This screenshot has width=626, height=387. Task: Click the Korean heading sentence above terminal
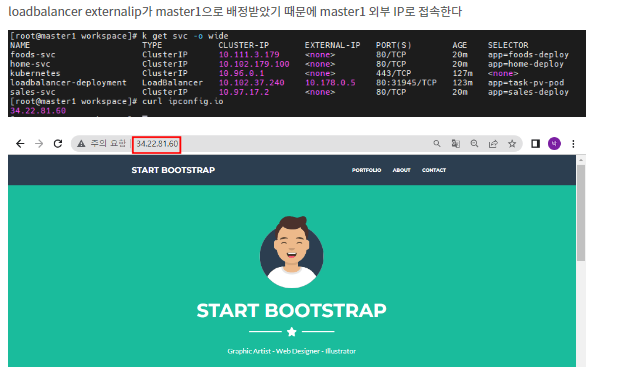click(x=235, y=12)
